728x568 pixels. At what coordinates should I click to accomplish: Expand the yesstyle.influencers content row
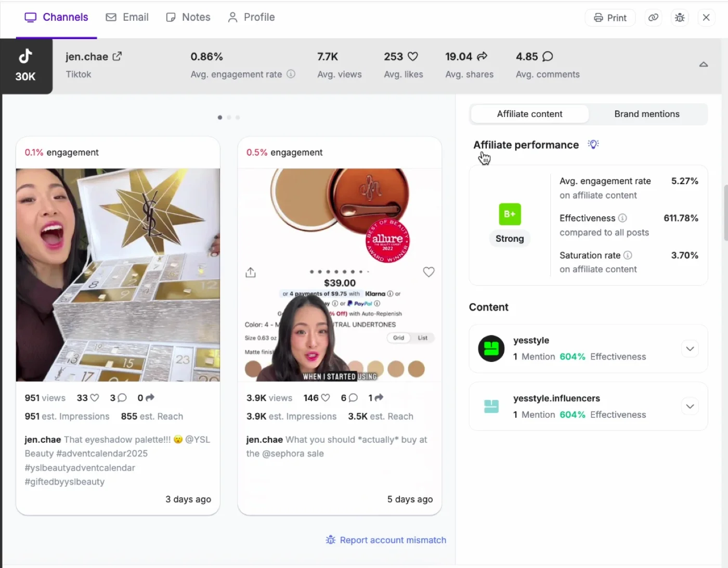click(x=690, y=406)
